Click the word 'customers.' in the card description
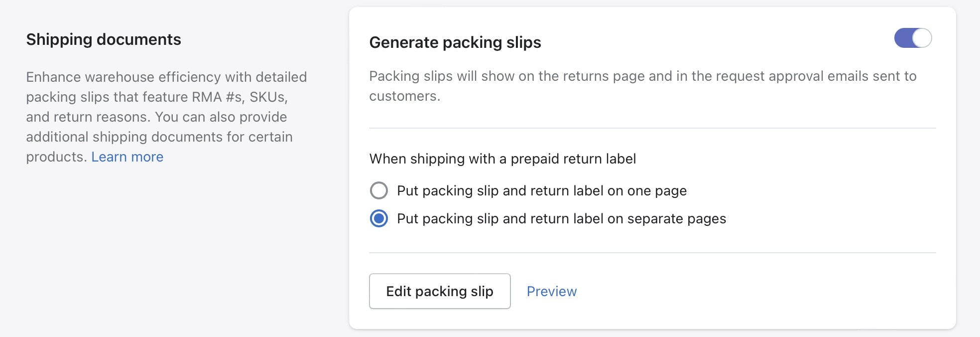This screenshot has height=337, width=980. [x=404, y=96]
